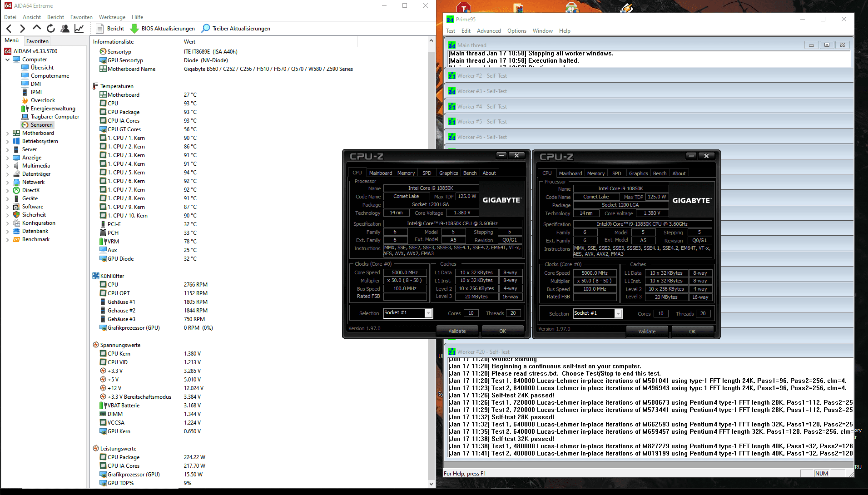Expand the Netzwerk tree node
Viewport: 868px width, 495px height.
(7, 182)
